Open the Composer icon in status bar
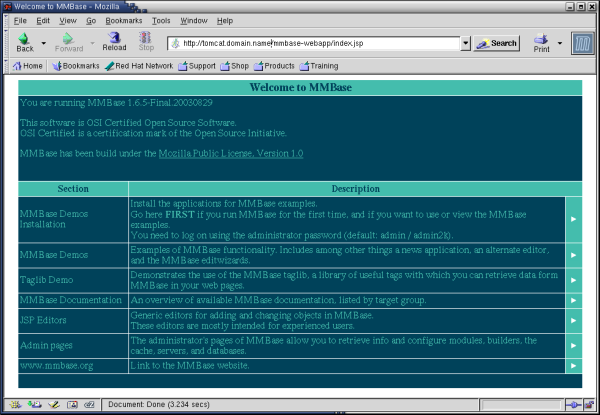The image size is (600, 415). [x=52, y=405]
